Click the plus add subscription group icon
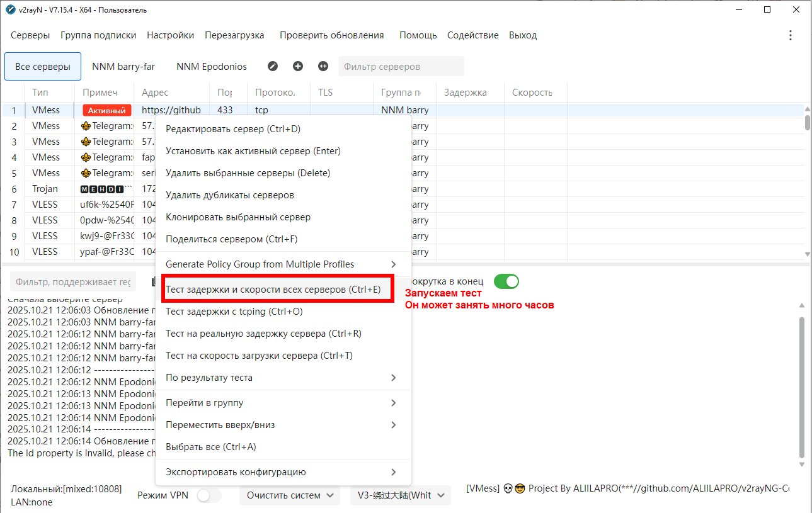 (298, 66)
